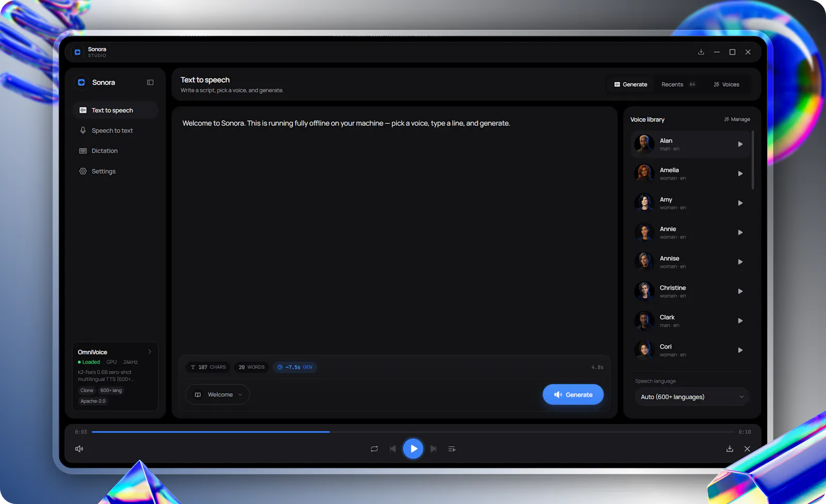Open the Speech language dropdown

click(x=692, y=397)
